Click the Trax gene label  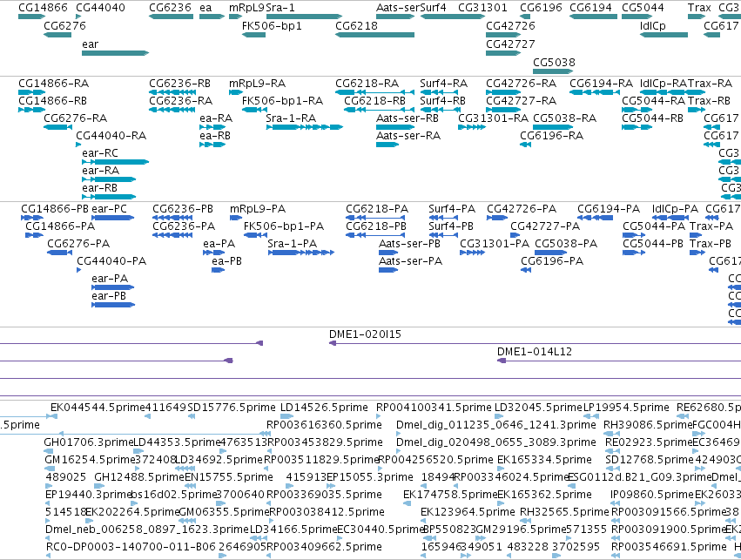pyautogui.click(x=699, y=8)
